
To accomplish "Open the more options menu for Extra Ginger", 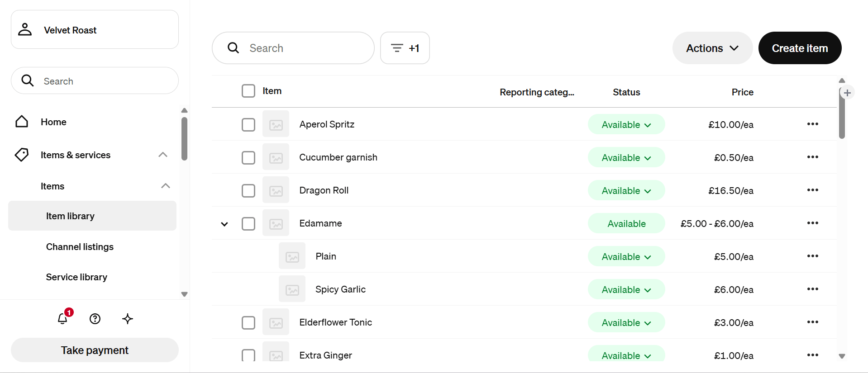I will (x=813, y=355).
